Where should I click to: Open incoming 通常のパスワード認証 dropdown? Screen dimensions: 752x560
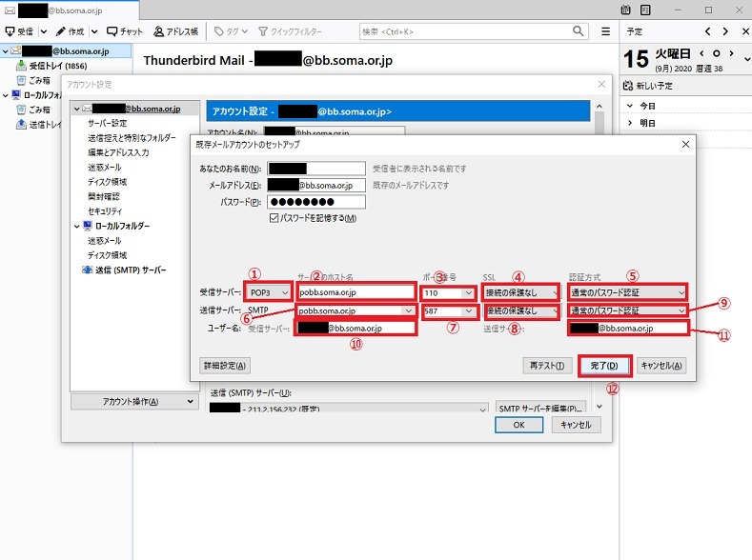pos(627,292)
